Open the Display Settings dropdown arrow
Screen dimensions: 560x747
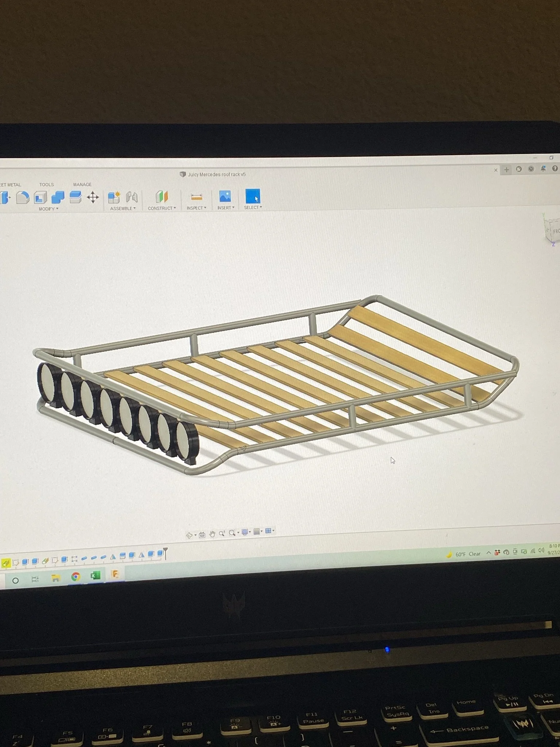click(250, 532)
